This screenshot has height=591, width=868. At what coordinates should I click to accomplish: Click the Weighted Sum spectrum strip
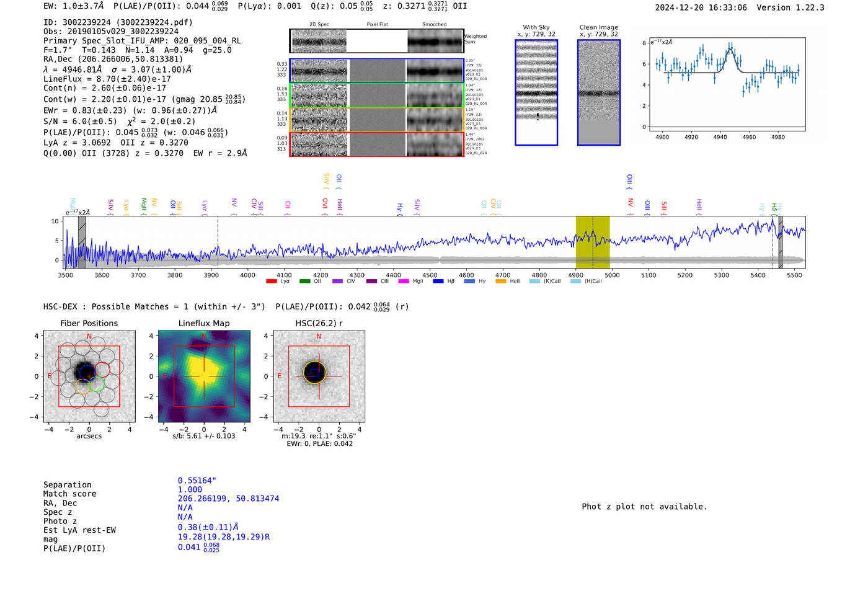376,41
